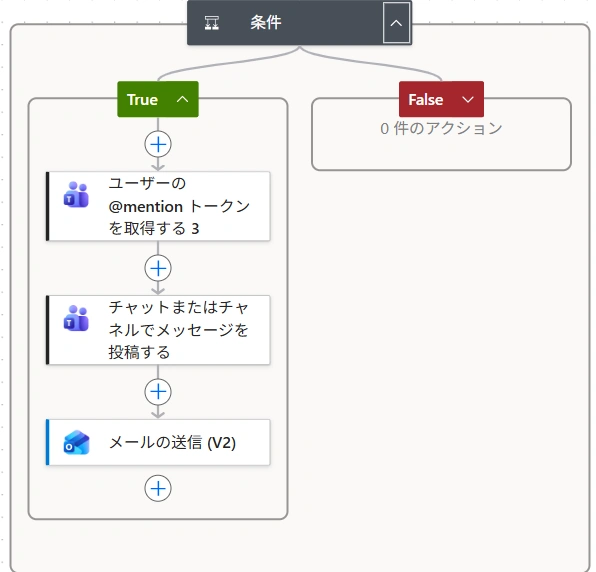Screen dimensions: 596x572
Task: Open the チャットまたはチャネルでメッセージを投稿する action
Action: pos(158,330)
